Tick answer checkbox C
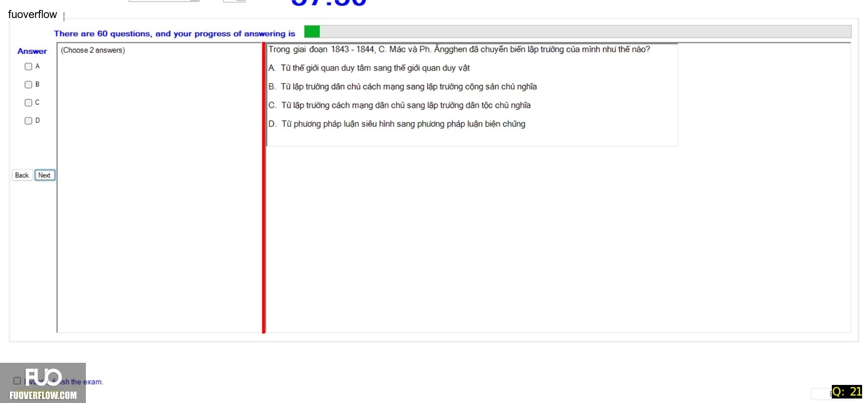 pyautogui.click(x=28, y=103)
